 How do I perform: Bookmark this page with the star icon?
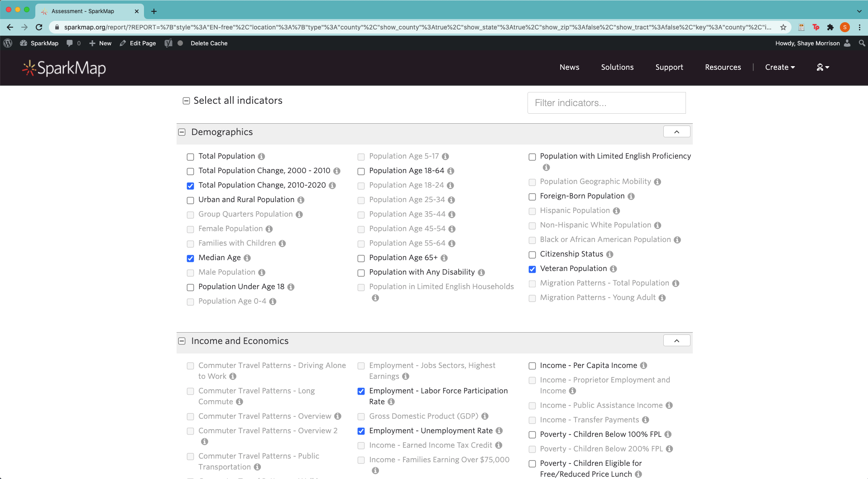pos(783,27)
